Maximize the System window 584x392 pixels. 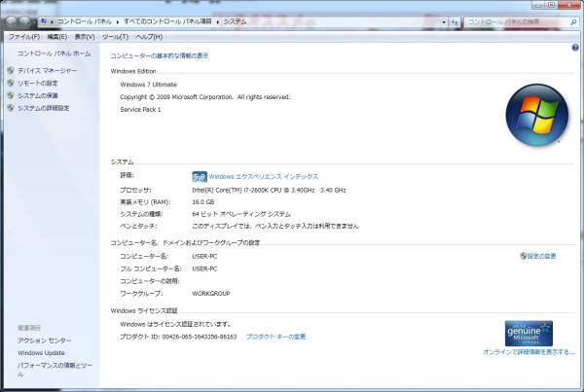552,5
